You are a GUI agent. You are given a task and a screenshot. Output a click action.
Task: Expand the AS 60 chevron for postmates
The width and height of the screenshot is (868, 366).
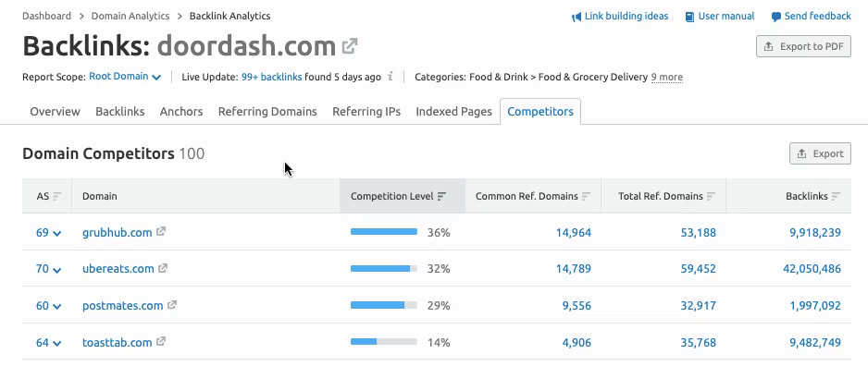pyautogui.click(x=56, y=306)
